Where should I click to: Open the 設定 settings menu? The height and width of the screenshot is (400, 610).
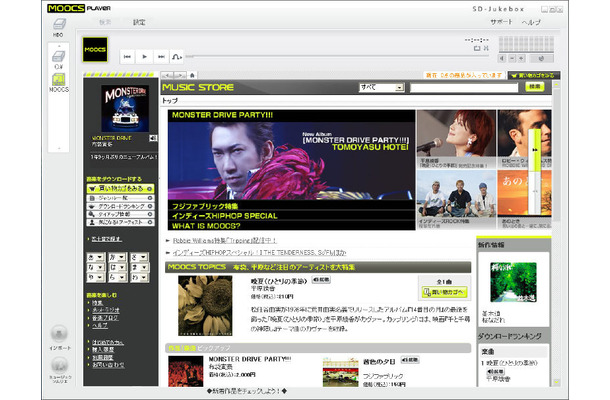(x=139, y=22)
